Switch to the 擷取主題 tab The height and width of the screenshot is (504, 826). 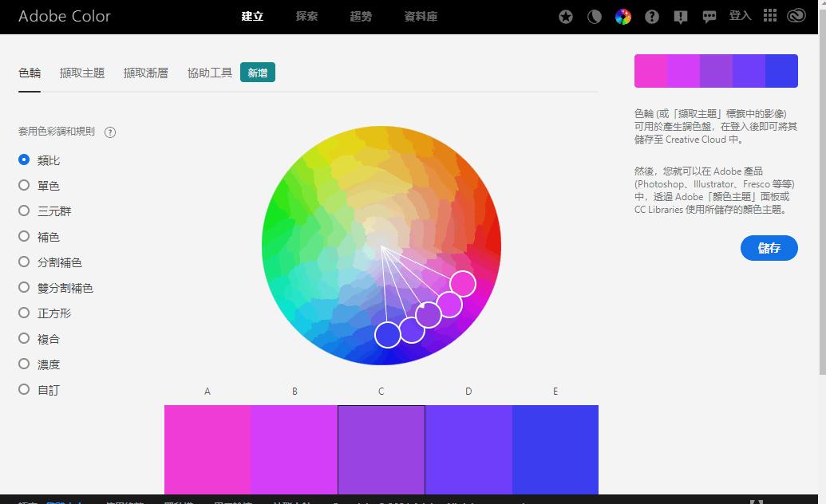[x=82, y=73]
